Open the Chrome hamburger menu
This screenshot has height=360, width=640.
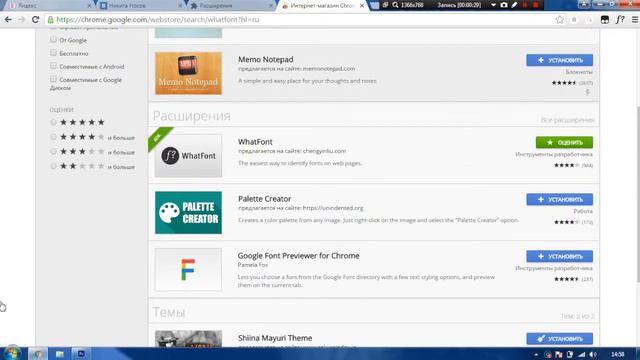[635, 20]
